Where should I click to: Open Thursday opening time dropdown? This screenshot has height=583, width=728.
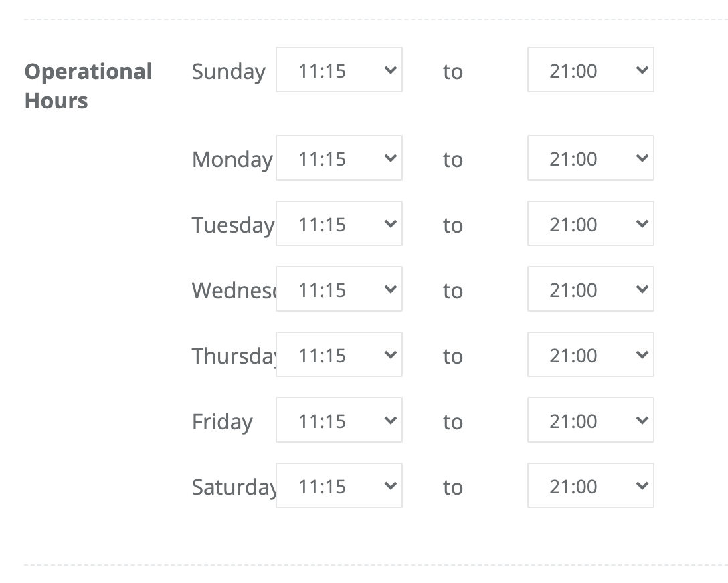[x=339, y=354]
